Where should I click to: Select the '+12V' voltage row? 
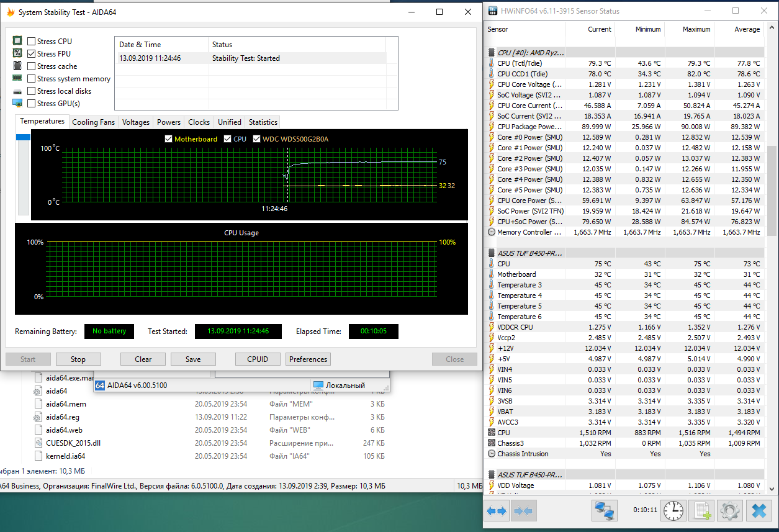625,348
